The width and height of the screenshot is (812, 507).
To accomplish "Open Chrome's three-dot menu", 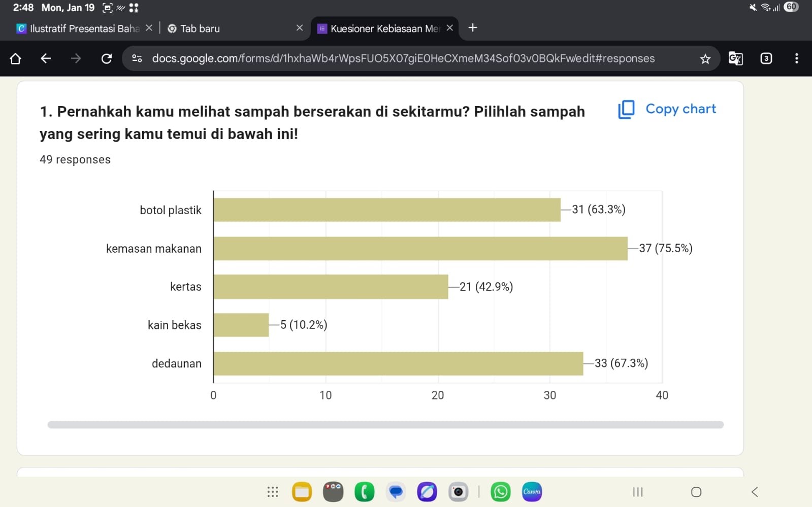I will 796,59.
